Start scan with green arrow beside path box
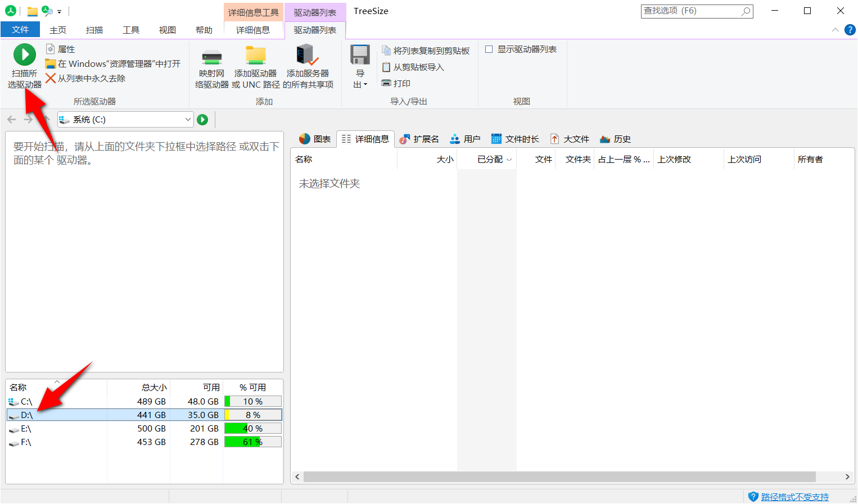858x504 pixels. (202, 119)
